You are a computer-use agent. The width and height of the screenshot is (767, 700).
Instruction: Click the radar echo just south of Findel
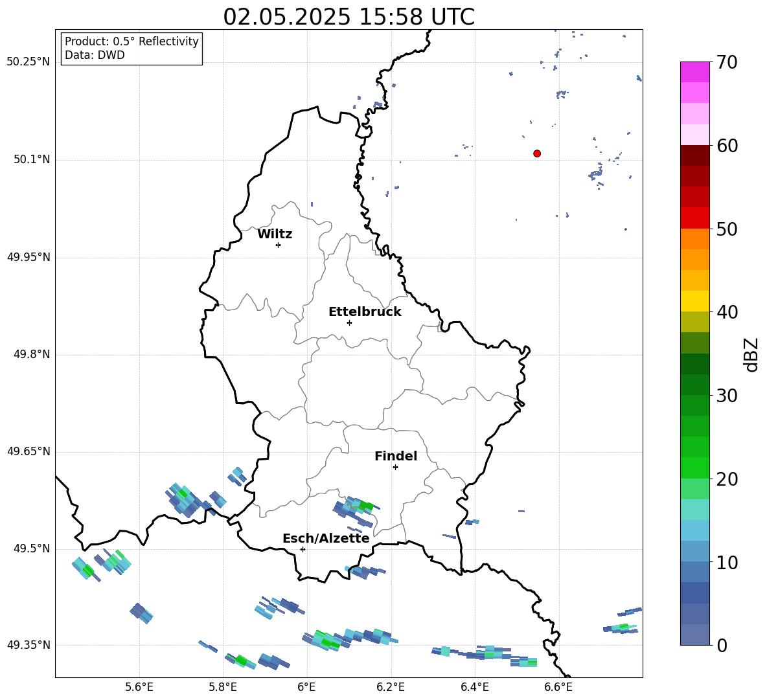[x=356, y=512]
